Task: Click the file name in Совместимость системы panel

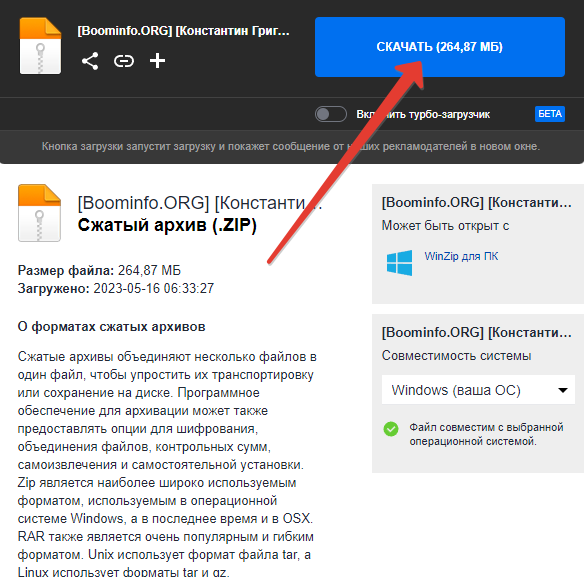Action: point(477,332)
